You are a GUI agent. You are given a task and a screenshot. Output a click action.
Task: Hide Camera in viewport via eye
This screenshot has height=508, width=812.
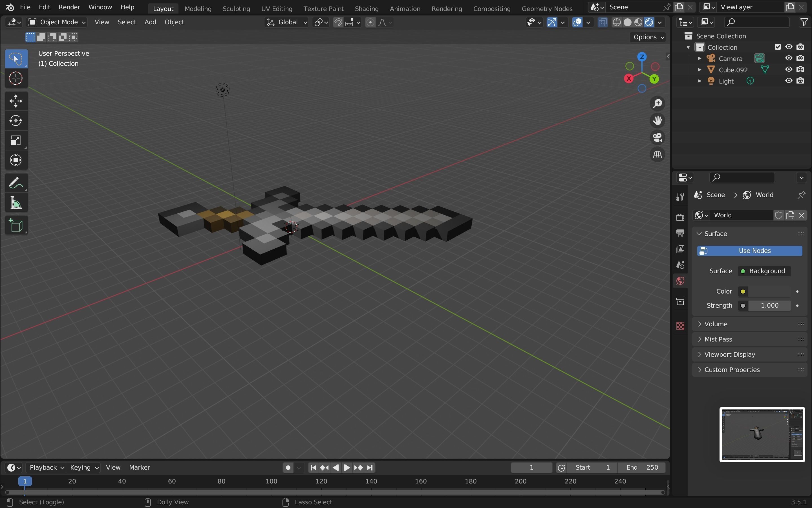click(x=789, y=58)
